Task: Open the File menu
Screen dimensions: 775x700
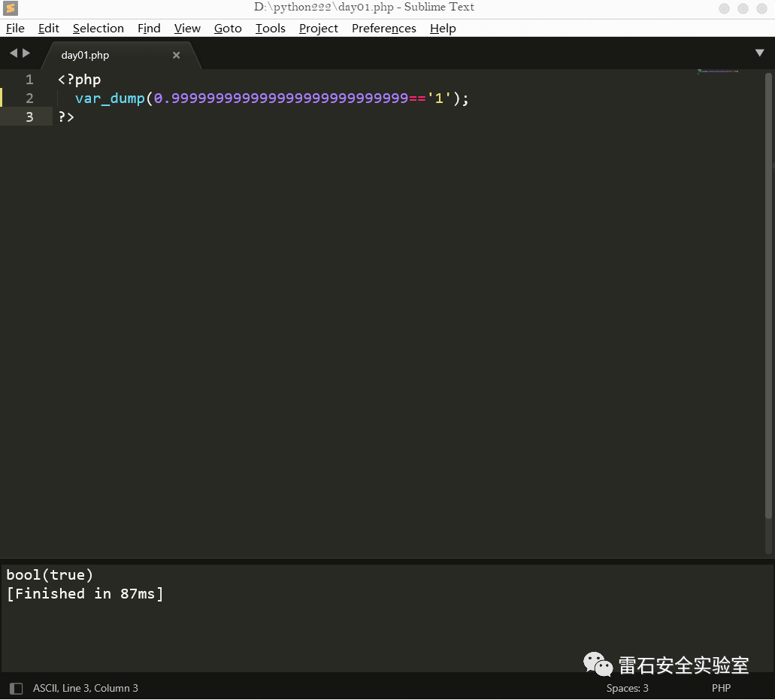Action: pos(15,29)
